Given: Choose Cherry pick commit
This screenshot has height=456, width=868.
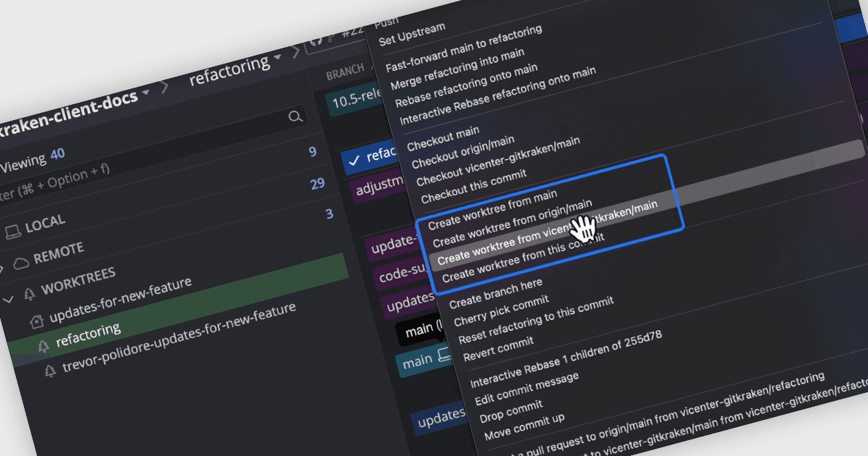Looking at the screenshot, I should pos(501,311).
